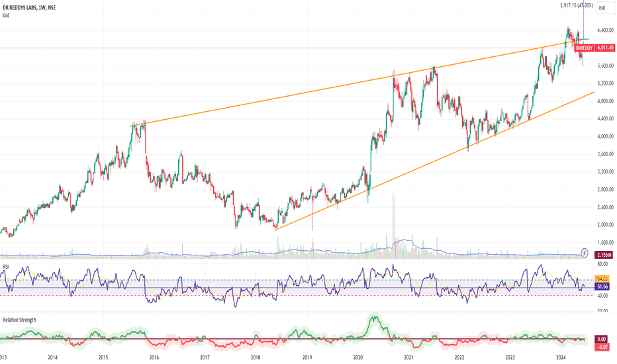Click the 2022 time axis label
The width and height of the screenshot is (617, 364).
click(x=459, y=357)
